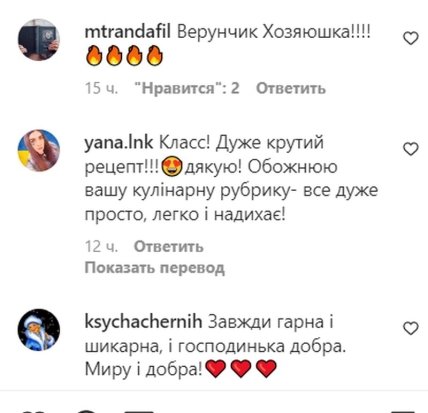This screenshot has height=413, width=428.
Task: Click the red heart emojis after Миру і добра
Action: [241, 369]
